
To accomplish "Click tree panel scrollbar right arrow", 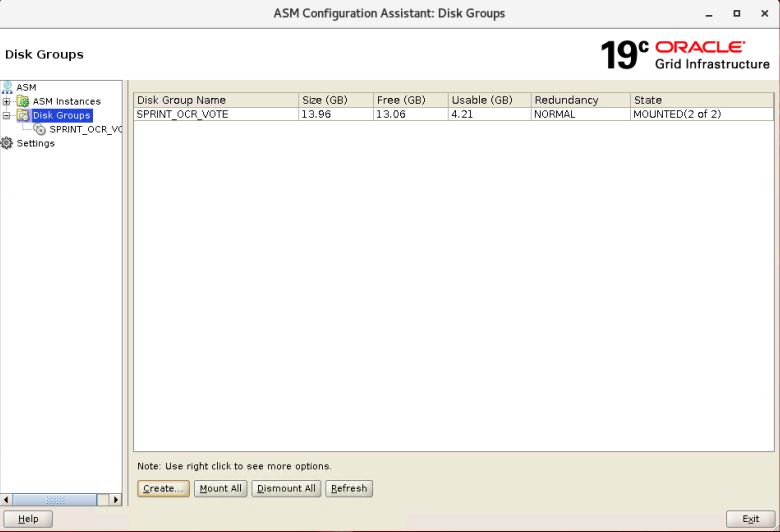I will pos(115,499).
